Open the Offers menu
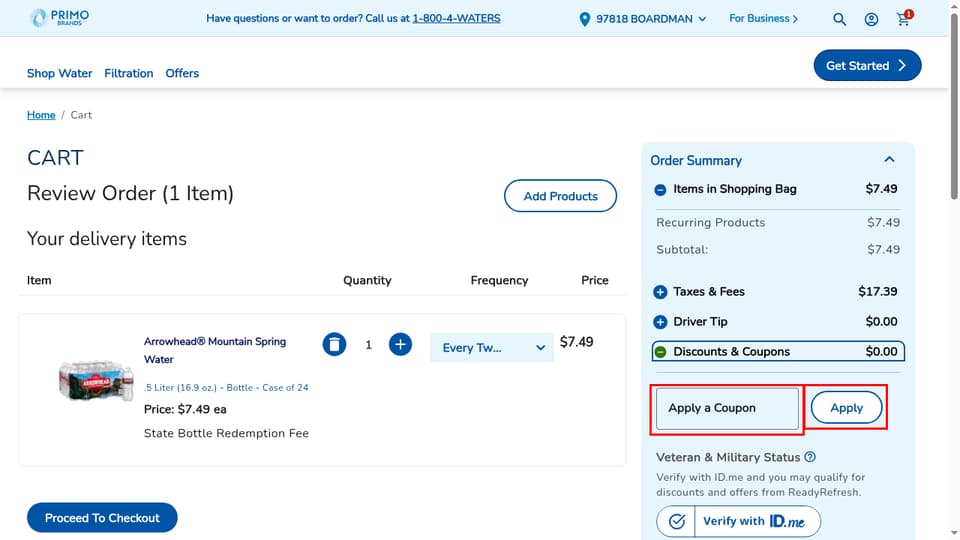Screen dimensions: 960x540 [x=182, y=73]
